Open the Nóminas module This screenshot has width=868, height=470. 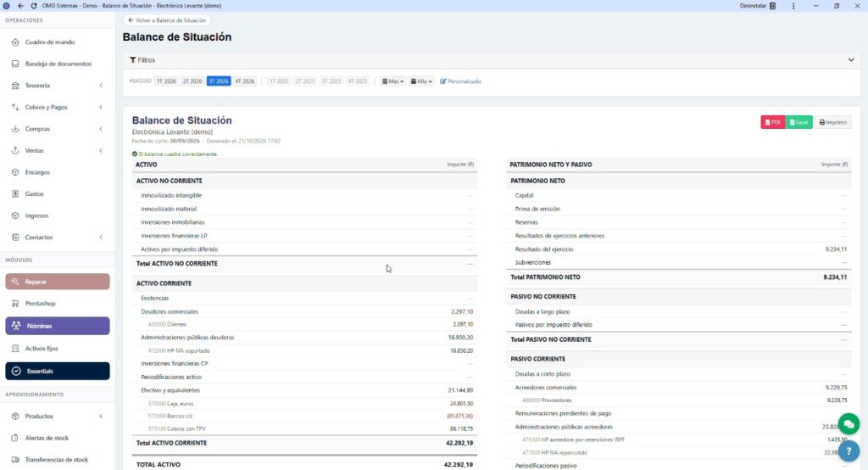pyautogui.click(x=58, y=326)
